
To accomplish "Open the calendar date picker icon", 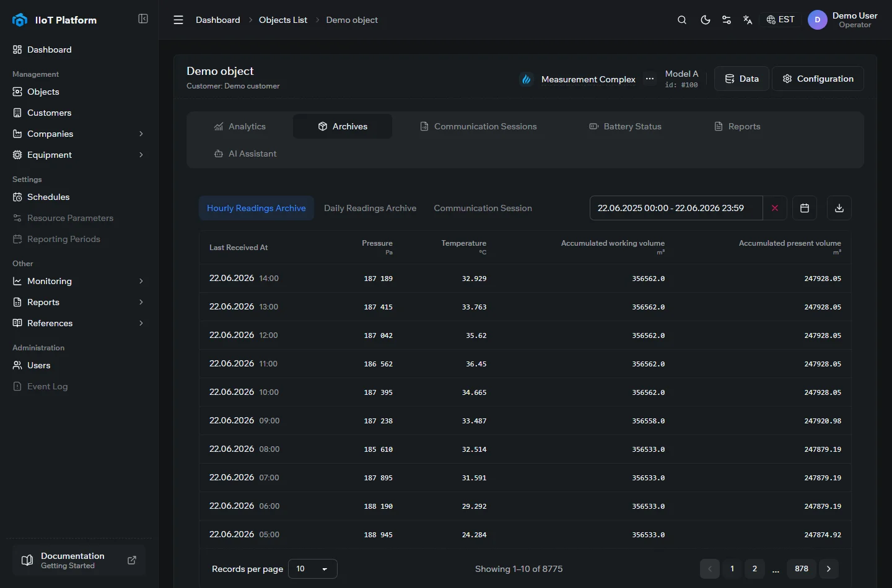I will (x=805, y=208).
